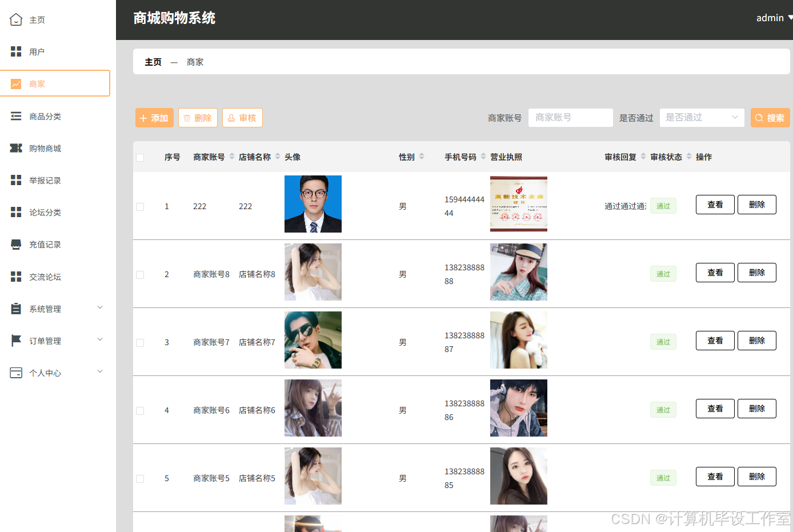Open the 营业执照 image of 商家账号6
793x532 pixels.
pos(519,408)
